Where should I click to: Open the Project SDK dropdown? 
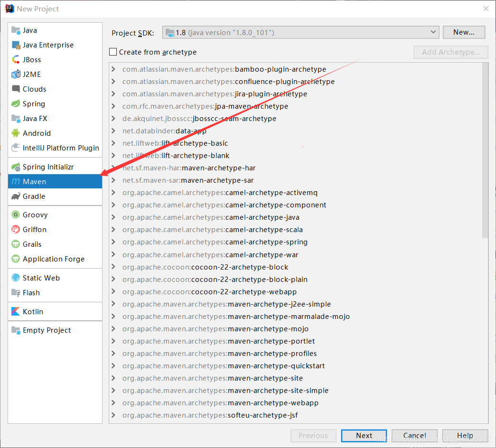click(x=300, y=33)
